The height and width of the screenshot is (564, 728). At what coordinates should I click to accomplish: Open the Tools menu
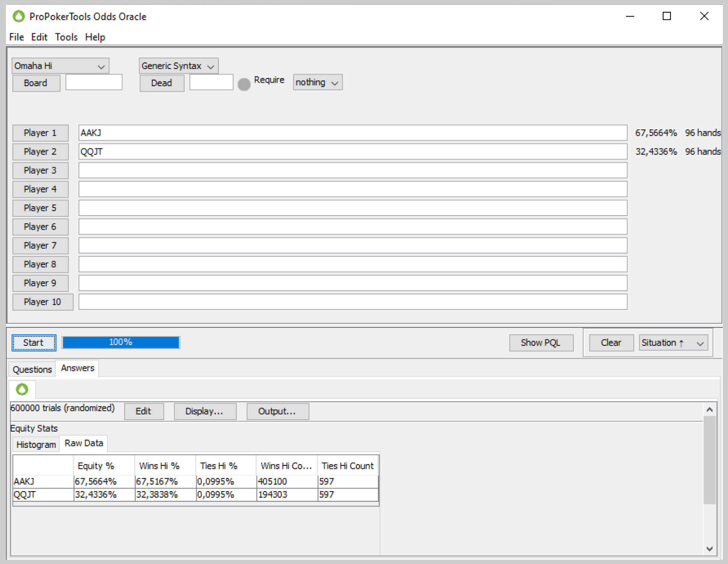tap(66, 37)
